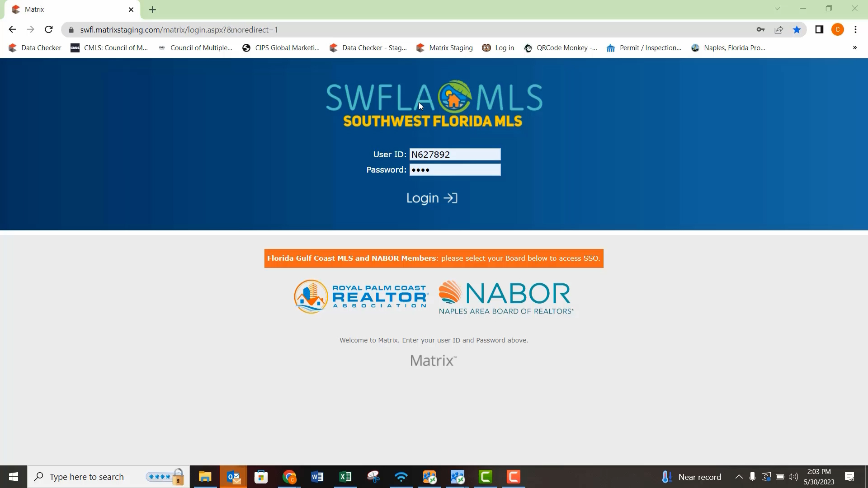Viewport: 868px width, 488px height.
Task: Open the Near record weather widget
Action: [x=691, y=477]
